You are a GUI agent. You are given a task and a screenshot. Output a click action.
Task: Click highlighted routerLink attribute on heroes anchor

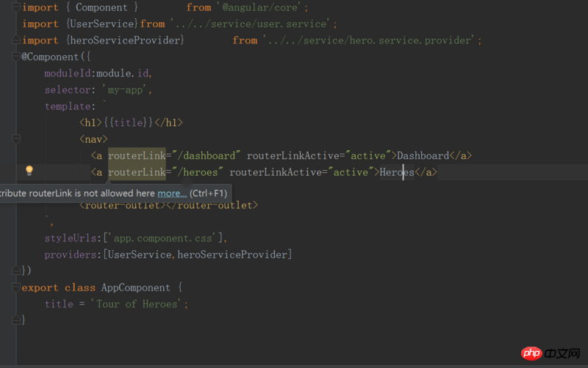137,172
